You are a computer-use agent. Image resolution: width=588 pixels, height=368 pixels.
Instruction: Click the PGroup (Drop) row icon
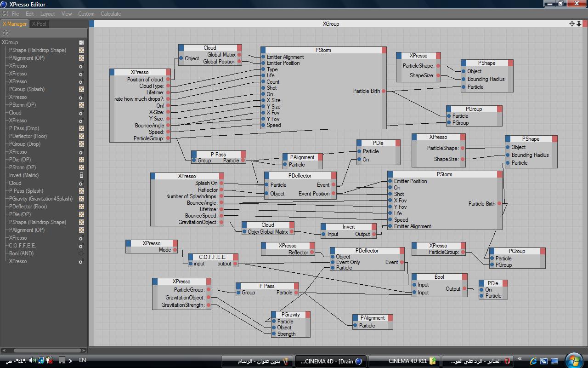[x=81, y=144]
